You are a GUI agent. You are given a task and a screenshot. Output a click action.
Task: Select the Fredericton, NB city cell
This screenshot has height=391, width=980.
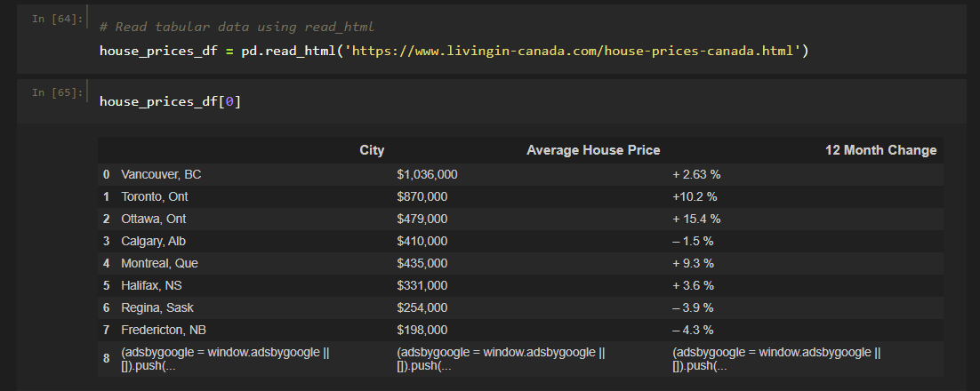163,330
